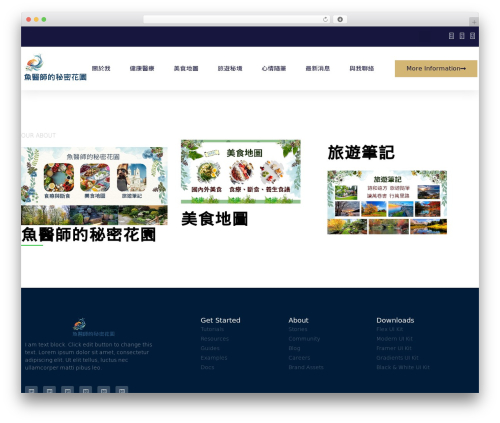The width and height of the screenshot is (500, 423).
Task: Click the large 魚醫師的秘密花園 heading
Action: [x=89, y=234]
